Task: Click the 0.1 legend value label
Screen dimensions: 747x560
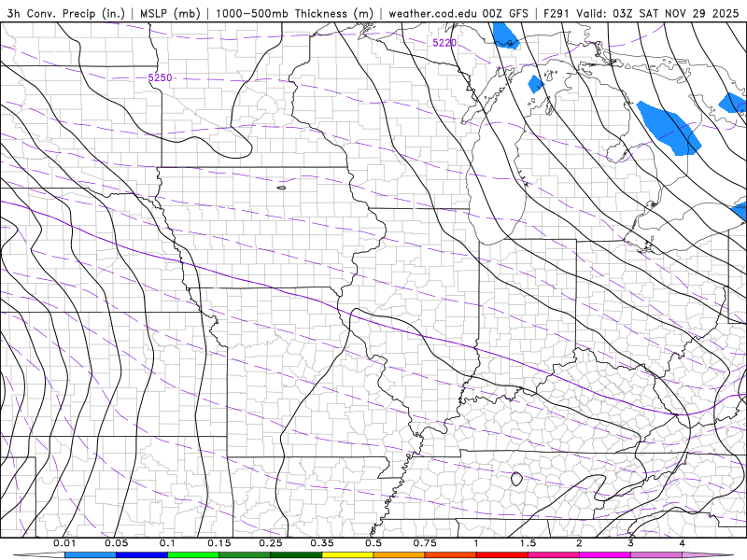Action: [168, 543]
